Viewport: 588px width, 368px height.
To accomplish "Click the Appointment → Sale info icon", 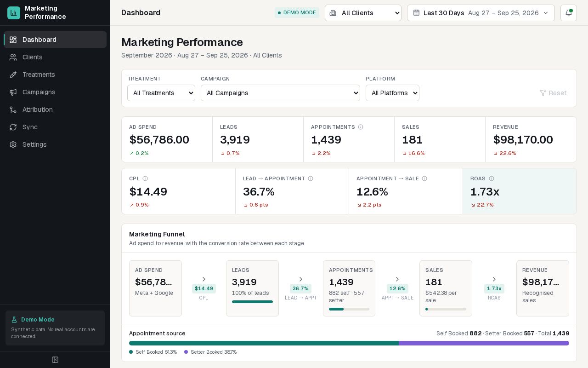I will (424, 178).
